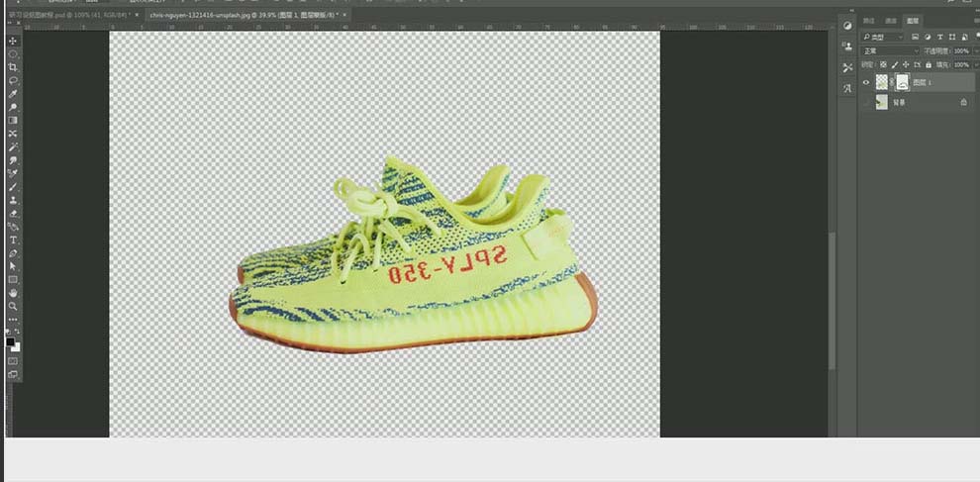The image size is (980, 482).
Task: Toggle the layer-mask link icon
Action: tap(892, 82)
